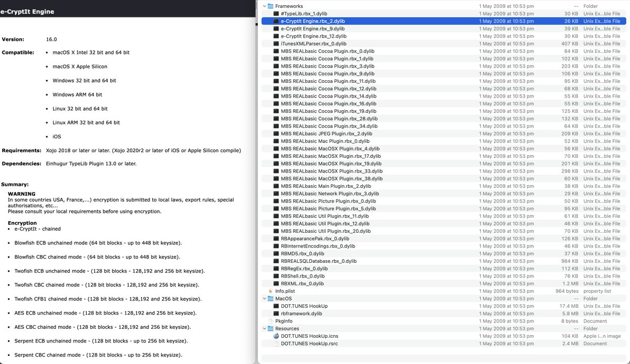This screenshot has height=364, width=630.
Task: Click the MBS REALbasic Main Plugin file icon
Action: [276, 186]
